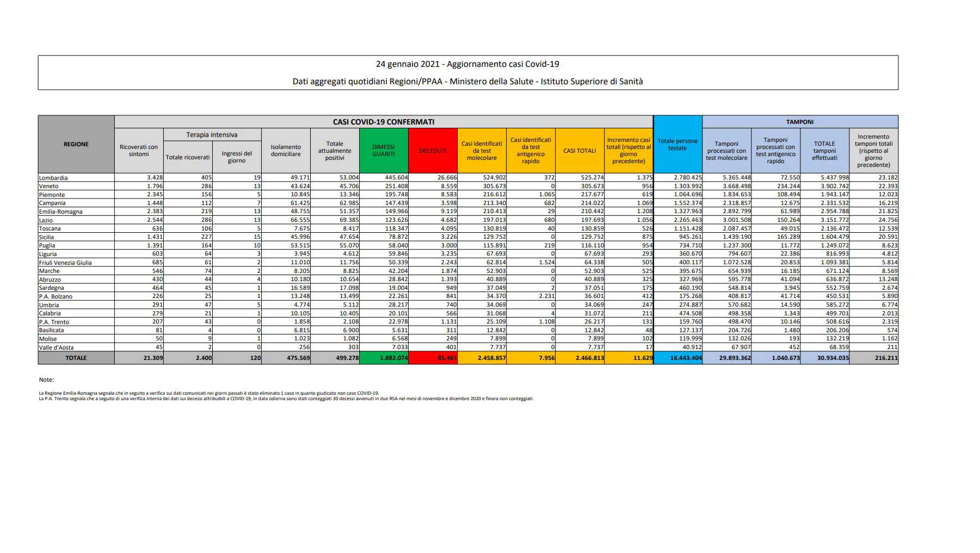Select the Lombardia row label
980x553 pixels.
53,178
